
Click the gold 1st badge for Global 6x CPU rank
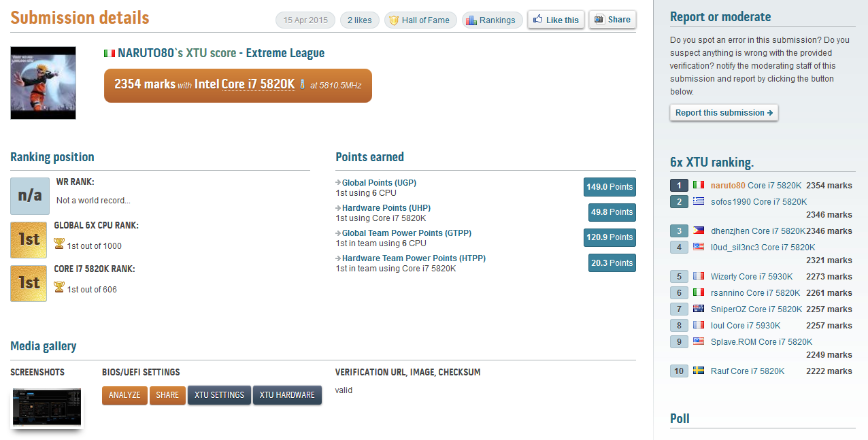point(29,239)
